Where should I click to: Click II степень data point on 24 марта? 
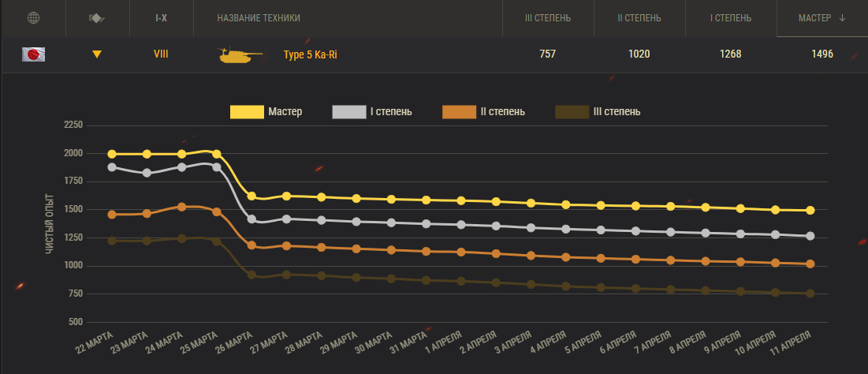181,207
